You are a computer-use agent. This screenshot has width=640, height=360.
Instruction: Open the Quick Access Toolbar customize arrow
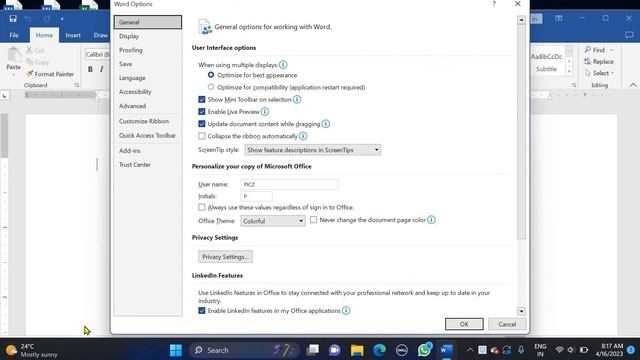62,19
